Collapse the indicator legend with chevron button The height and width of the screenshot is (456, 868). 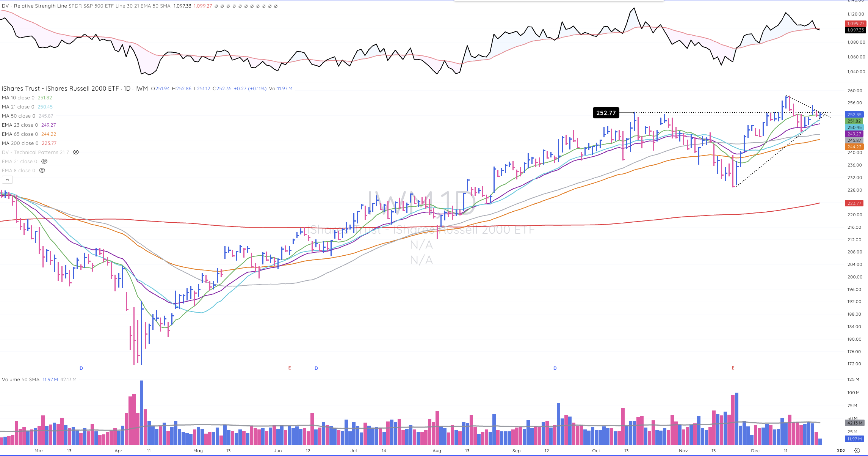click(8, 180)
